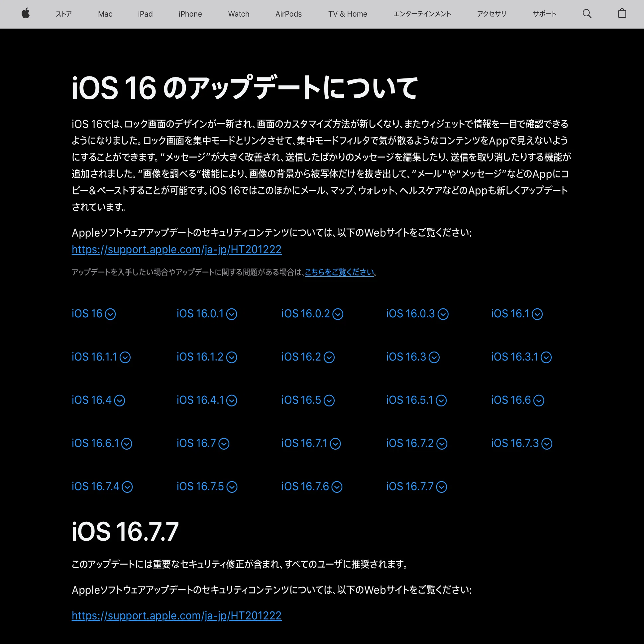Open the エンターテインメント menu item

[422, 14]
